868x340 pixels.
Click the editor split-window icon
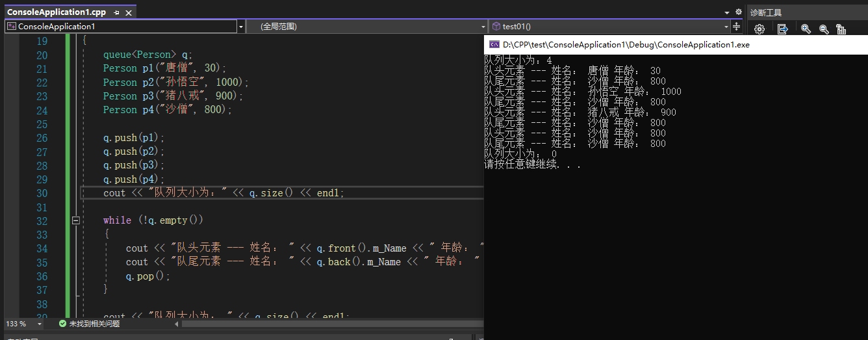[x=736, y=27]
